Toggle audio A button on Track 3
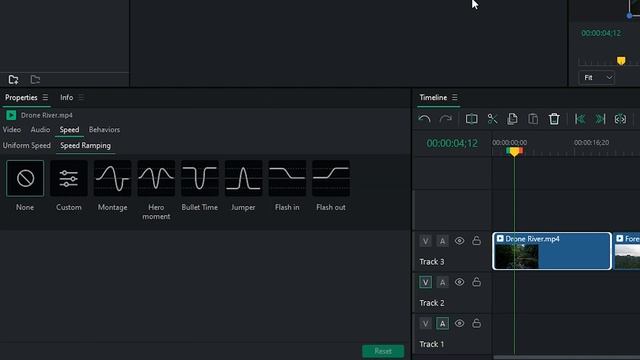Image resolution: width=640 pixels, height=360 pixels. point(442,241)
